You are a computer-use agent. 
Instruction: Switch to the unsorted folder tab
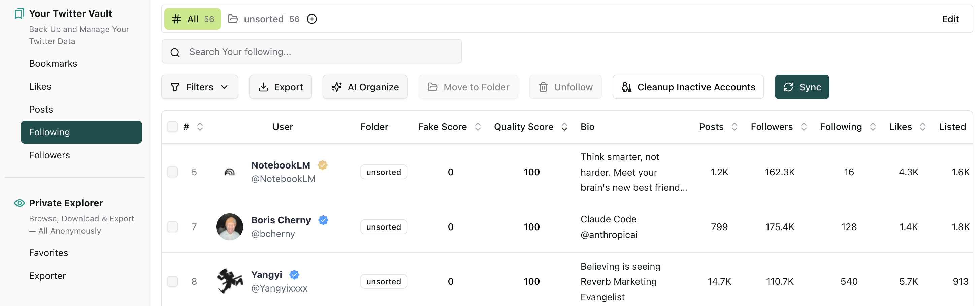click(x=264, y=19)
